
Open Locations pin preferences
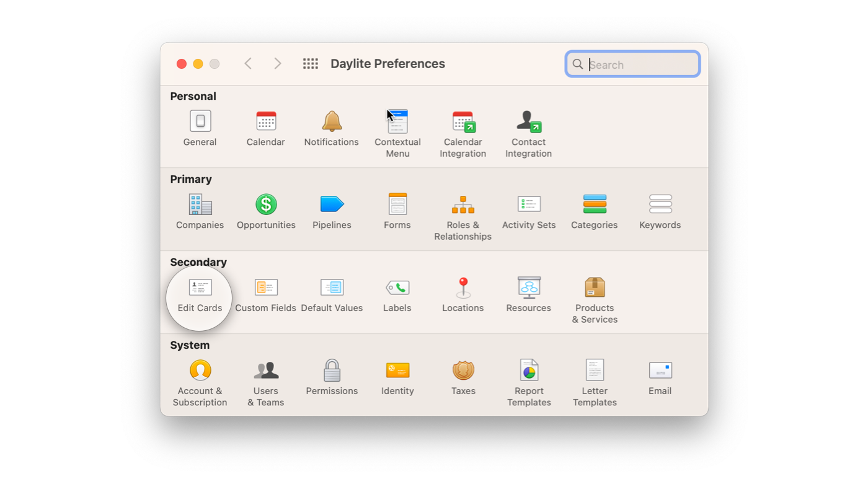click(463, 288)
